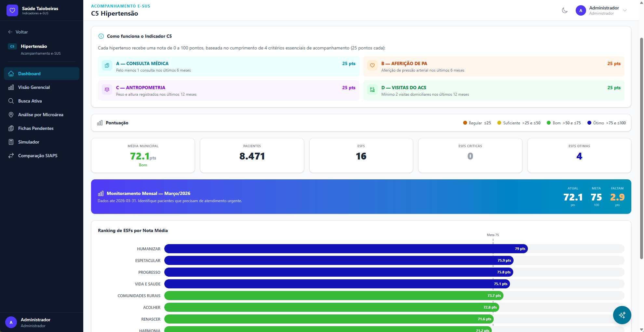Click the Saúde Taiobeiras heart logo icon

pos(12,10)
